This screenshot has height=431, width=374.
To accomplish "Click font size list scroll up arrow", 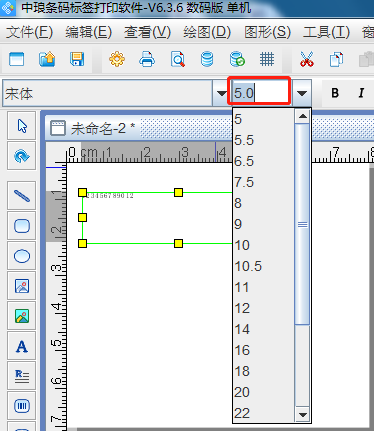I will tap(303, 116).
